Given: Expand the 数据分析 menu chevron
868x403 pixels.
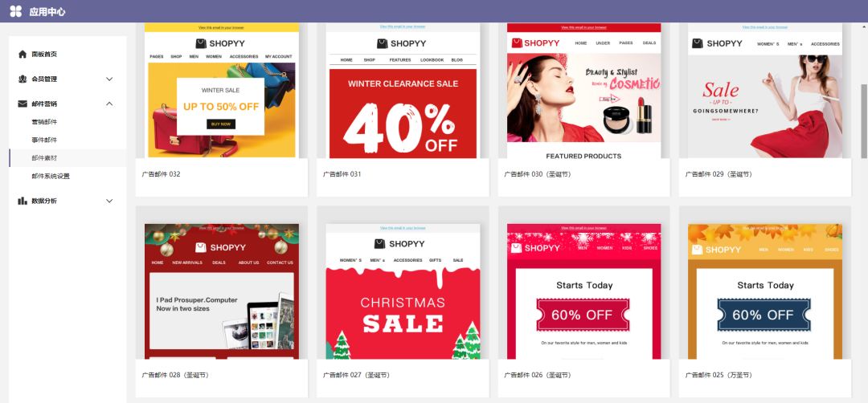Looking at the screenshot, I should pyautogui.click(x=109, y=201).
